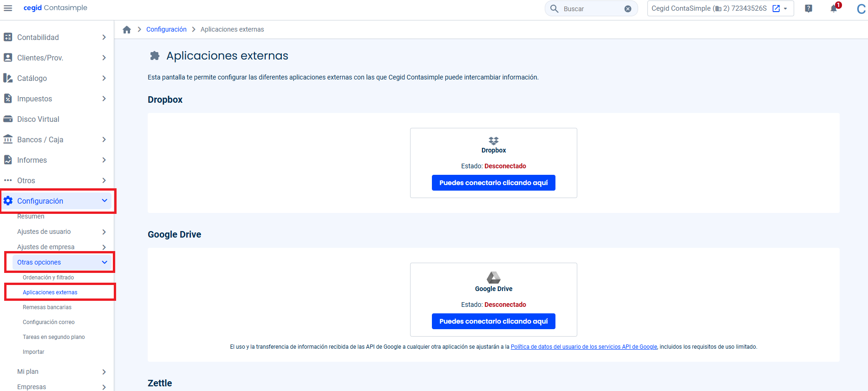The width and height of the screenshot is (868, 391).
Task: Click the Disco Virtual drive icon
Action: [8, 119]
